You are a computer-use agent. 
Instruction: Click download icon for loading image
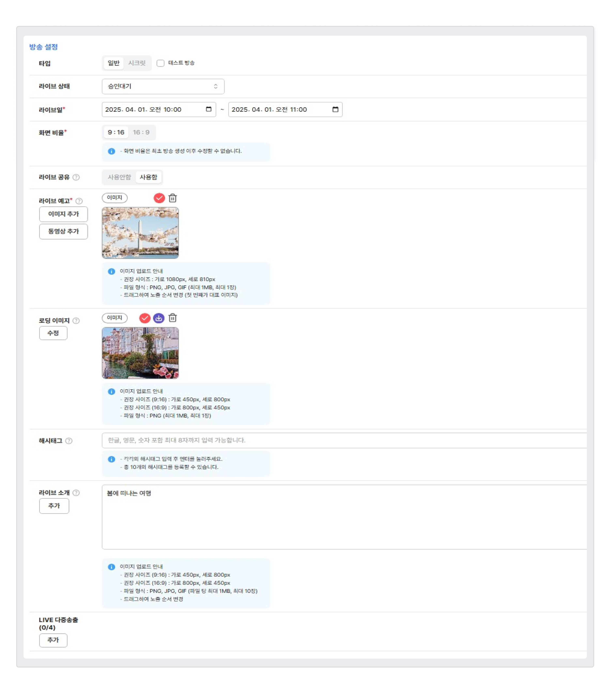point(159,318)
